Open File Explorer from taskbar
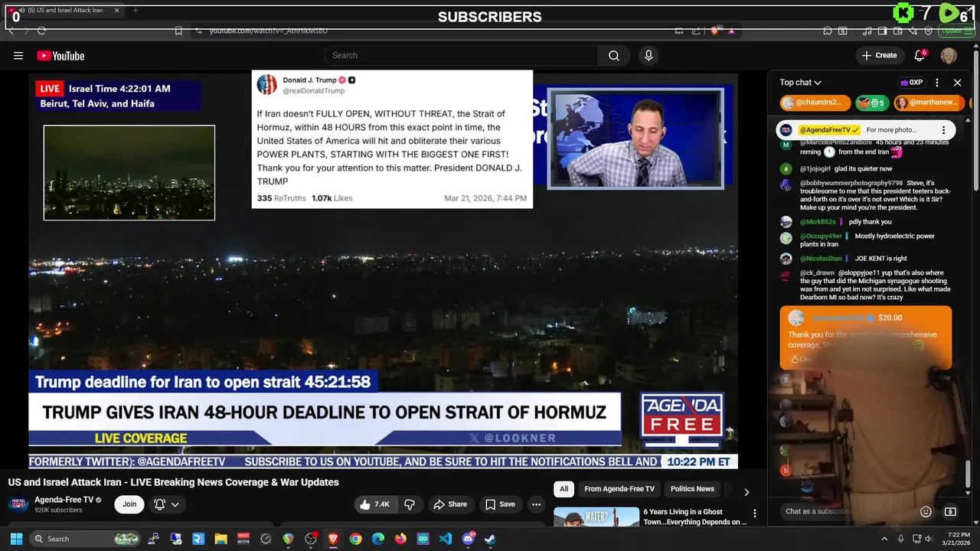This screenshot has height=551, width=980. (220, 539)
